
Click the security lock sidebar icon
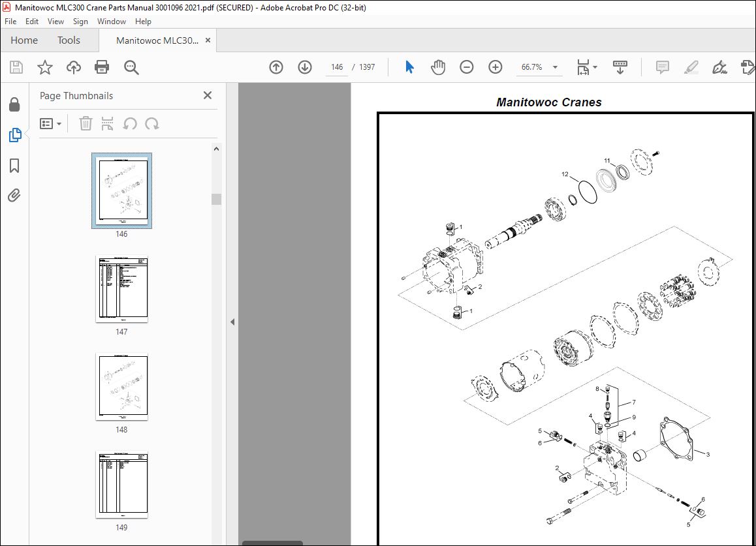tap(14, 104)
